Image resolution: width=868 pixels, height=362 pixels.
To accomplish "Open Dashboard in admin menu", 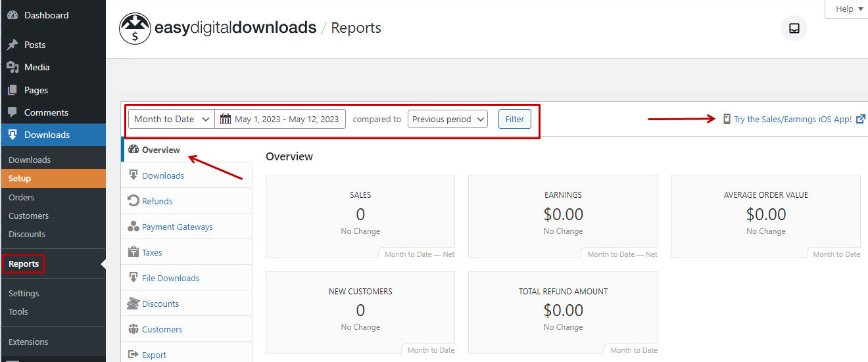I will 53,15.
